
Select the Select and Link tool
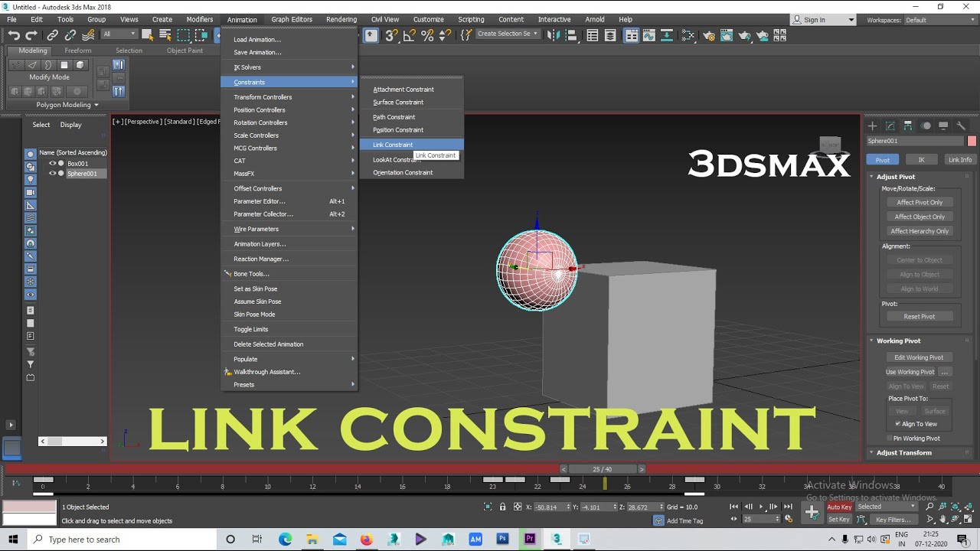pos(52,35)
